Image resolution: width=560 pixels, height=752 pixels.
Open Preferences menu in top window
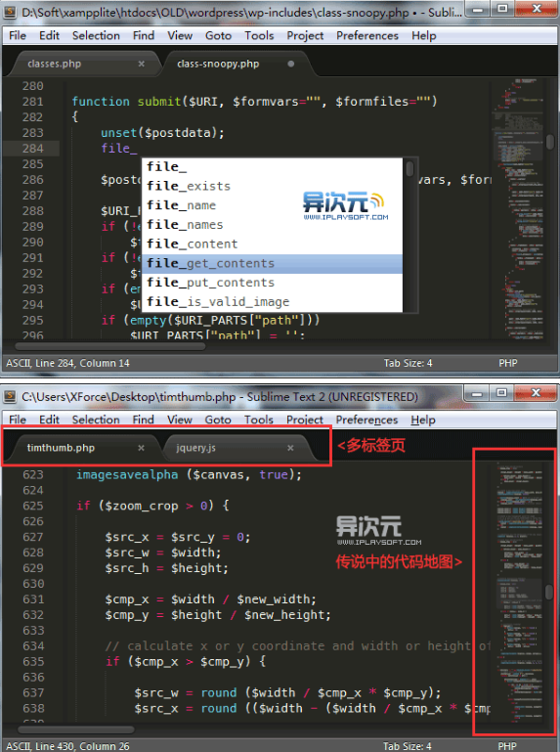[367, 35]
